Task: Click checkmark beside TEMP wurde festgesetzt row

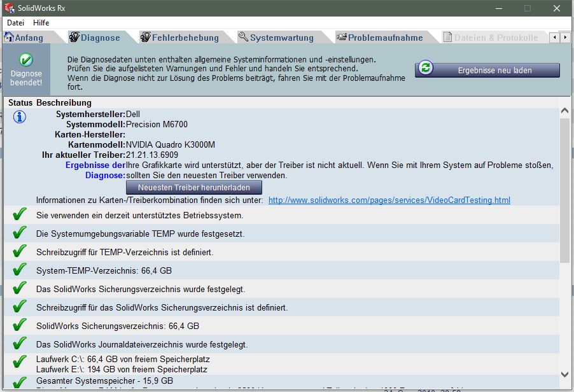Action: 19,232
